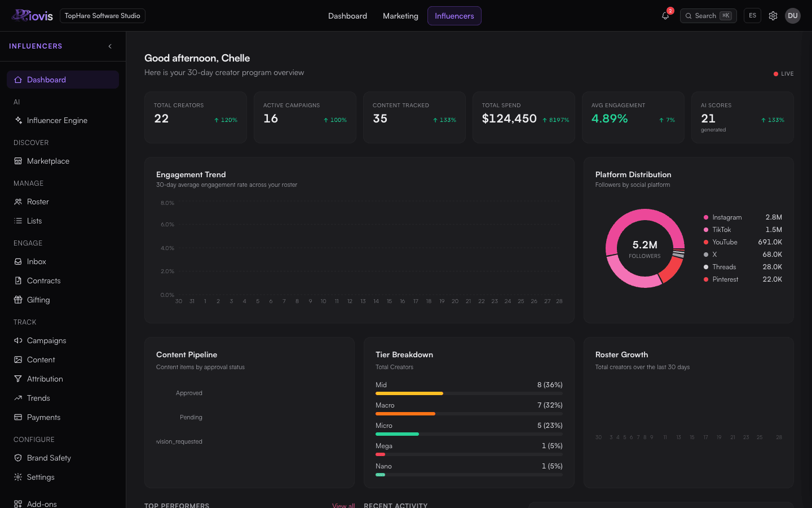Click the Search field in top bar
This screenshot has height=508, width=812.
pyautogui.click(x=708, y=16)
